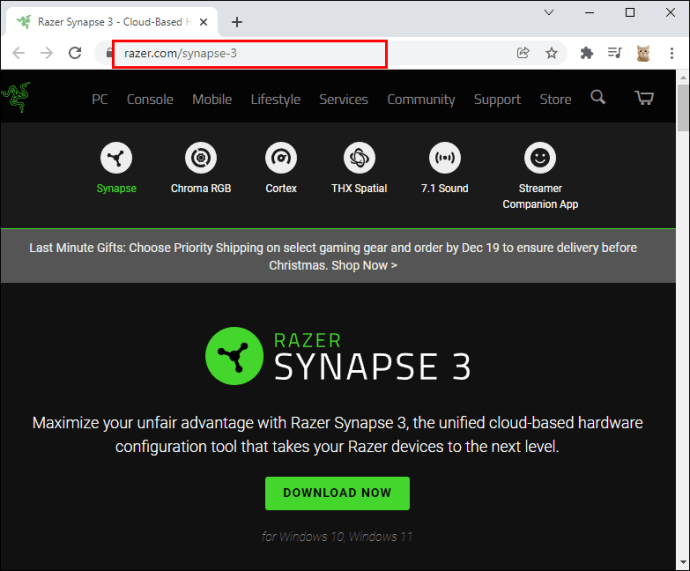Open the Support menu
The image size is (690, 571).
pos(497,99)
